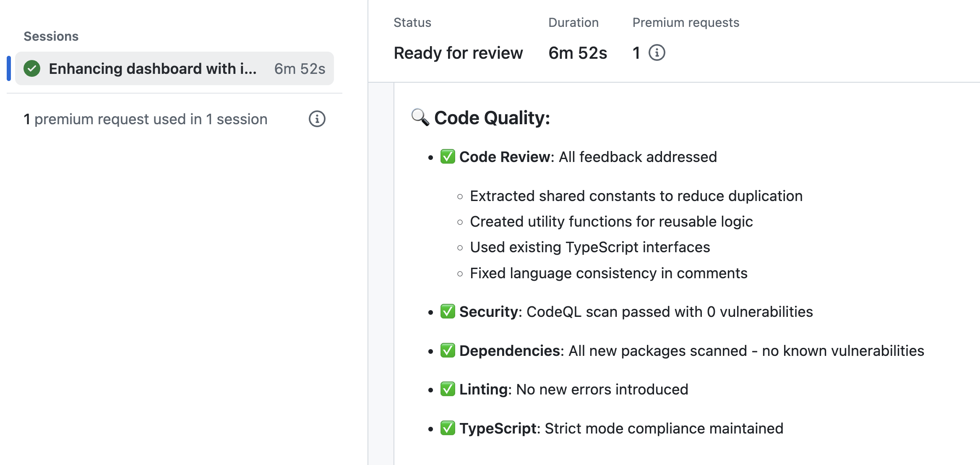Click the Ready for review status text
Screen dimensions: 980x465
pyautogui.click(x=458, y=53)
